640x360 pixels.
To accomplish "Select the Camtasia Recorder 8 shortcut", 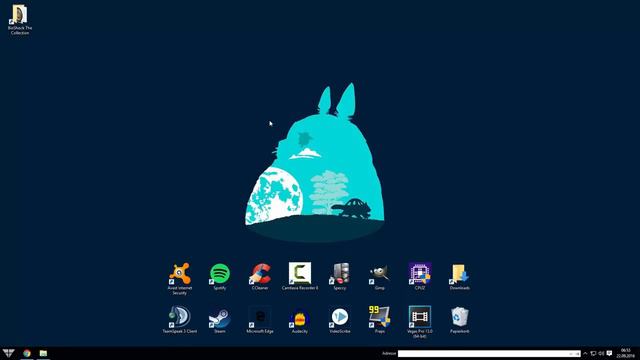I will 300,276.
